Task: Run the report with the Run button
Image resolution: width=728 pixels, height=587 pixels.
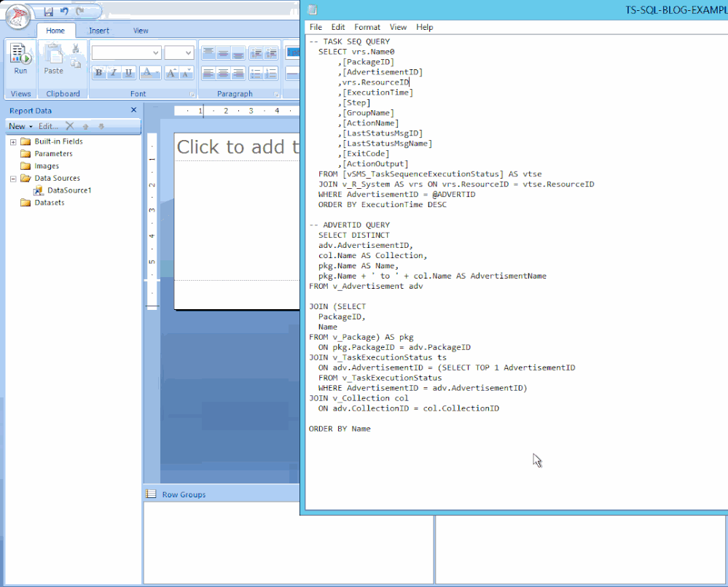Action: pyautogui.click(x=20, y=59)
